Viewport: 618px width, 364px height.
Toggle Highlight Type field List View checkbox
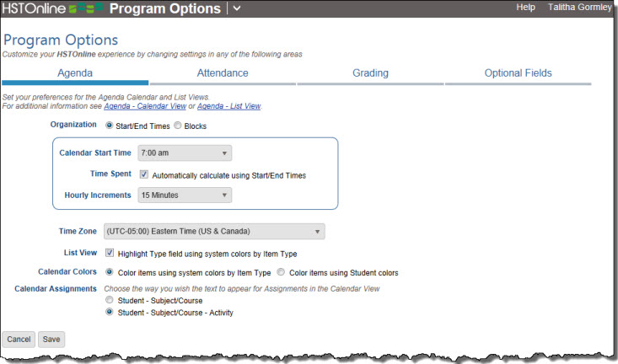click(110, 253)
